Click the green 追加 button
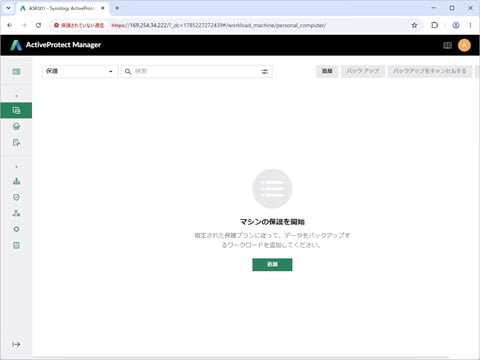Viewport: 480px width, 360px height. pos(272,264)
